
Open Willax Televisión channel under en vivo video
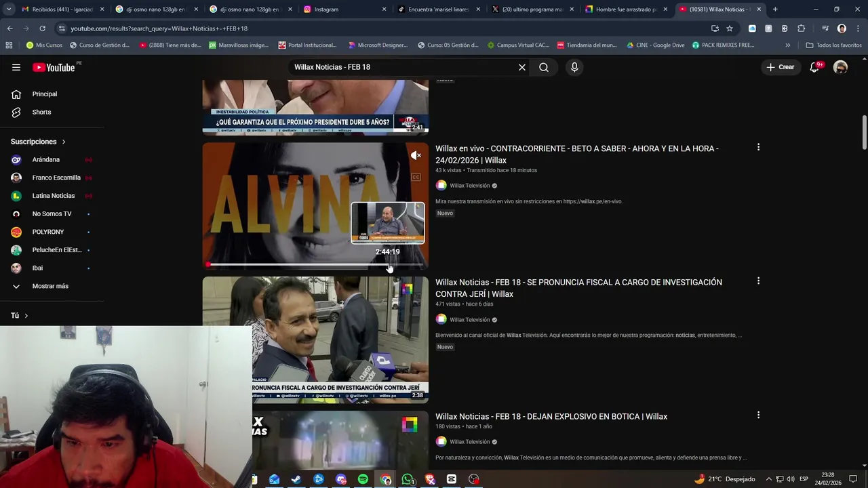pos(469,186)
